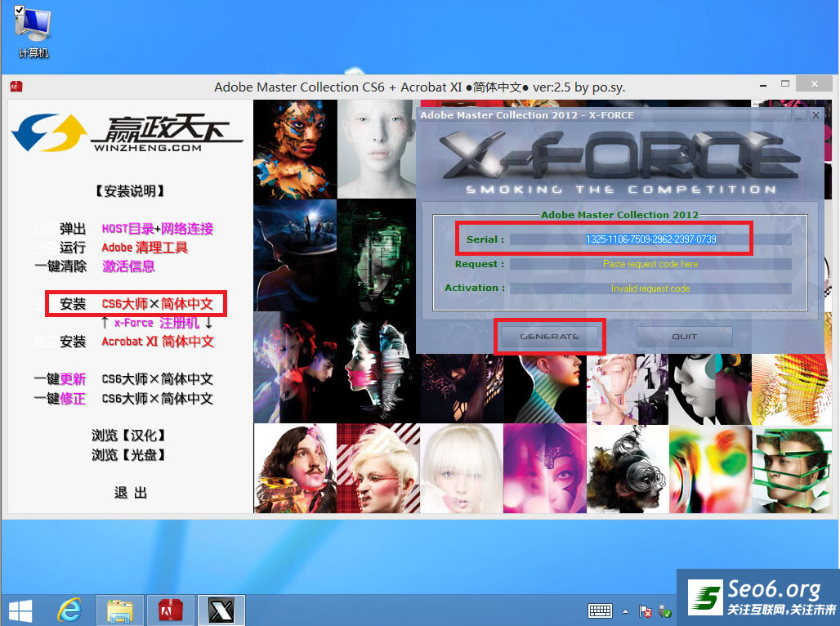This screenshot has height=626, width=840.
Task: Click the man wrapped in green ribbons thumbnail
Action: coord(791,468)
